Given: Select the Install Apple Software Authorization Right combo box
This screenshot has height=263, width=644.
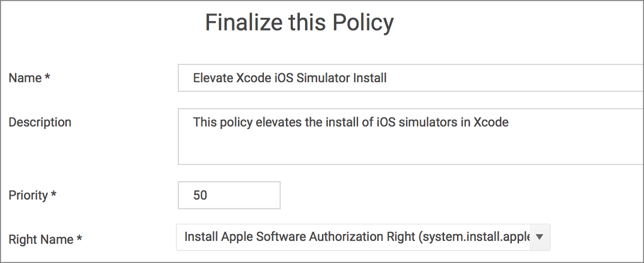Looking at the screenshot, I should [x=363, y=237].
